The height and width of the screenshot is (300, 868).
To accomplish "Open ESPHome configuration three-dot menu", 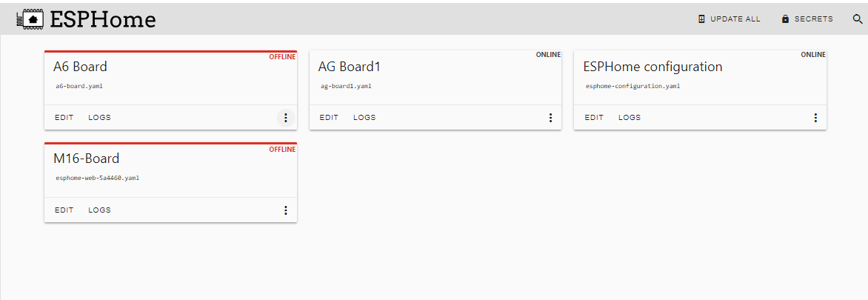I will pos(815,118).
